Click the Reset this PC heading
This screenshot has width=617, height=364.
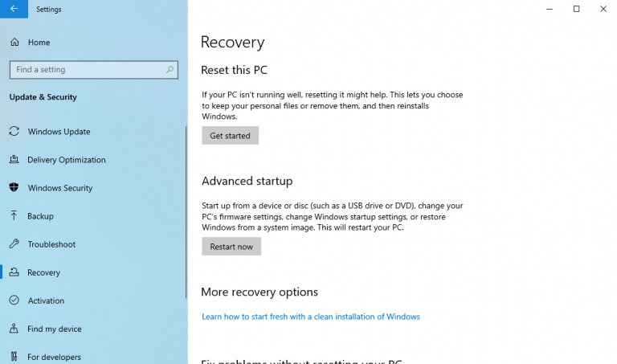pos(234,70)
